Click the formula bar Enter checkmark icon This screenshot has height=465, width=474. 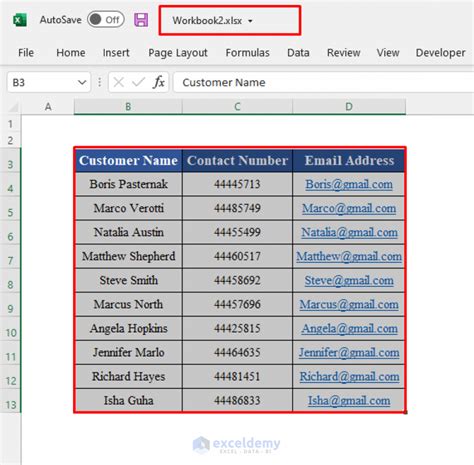138,82
